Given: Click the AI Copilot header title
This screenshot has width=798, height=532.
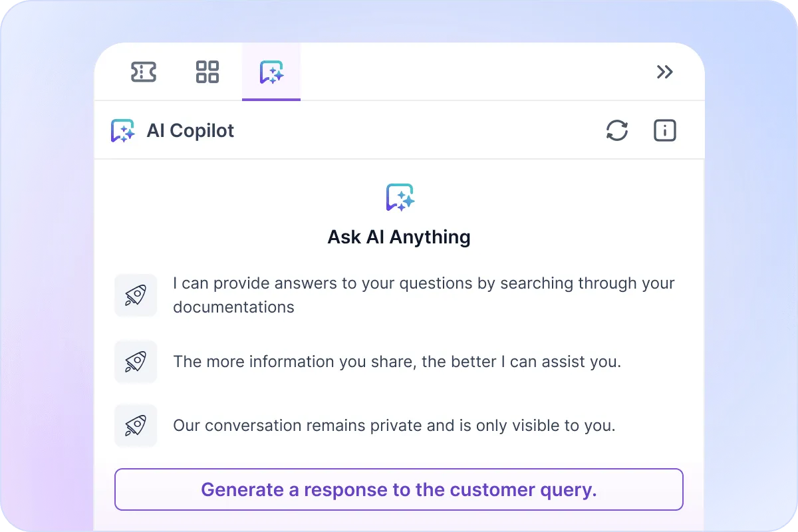Looking at the screenshot, I should 190,130.
